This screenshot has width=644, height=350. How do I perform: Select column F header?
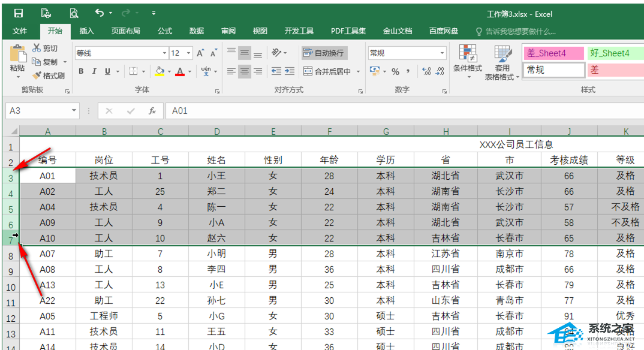tap(329, 131)
